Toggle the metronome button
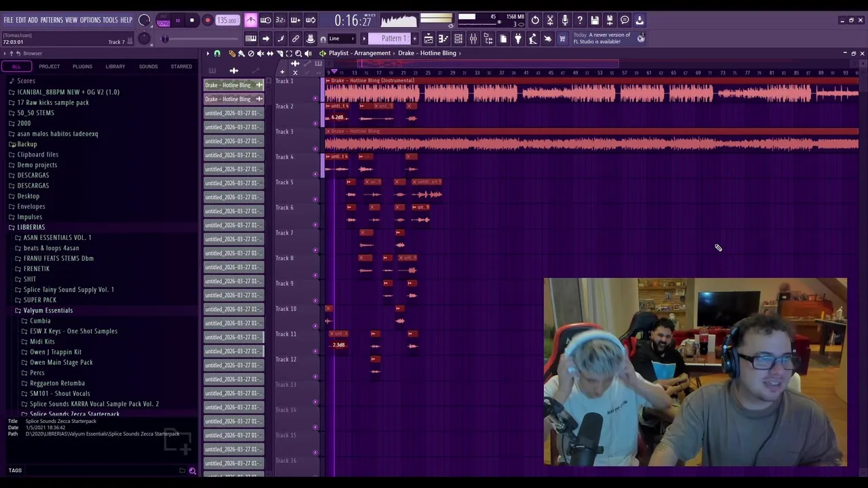Viewport: 868px width, 488px height. 251,20
